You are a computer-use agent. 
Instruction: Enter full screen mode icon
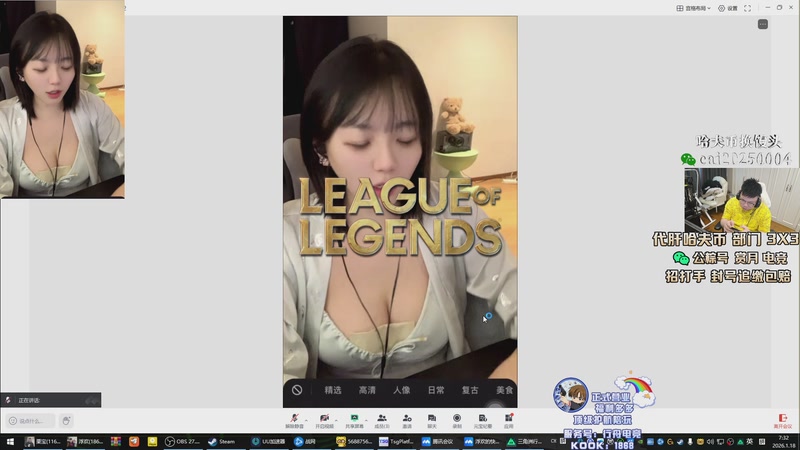click(x=747, y=8)
